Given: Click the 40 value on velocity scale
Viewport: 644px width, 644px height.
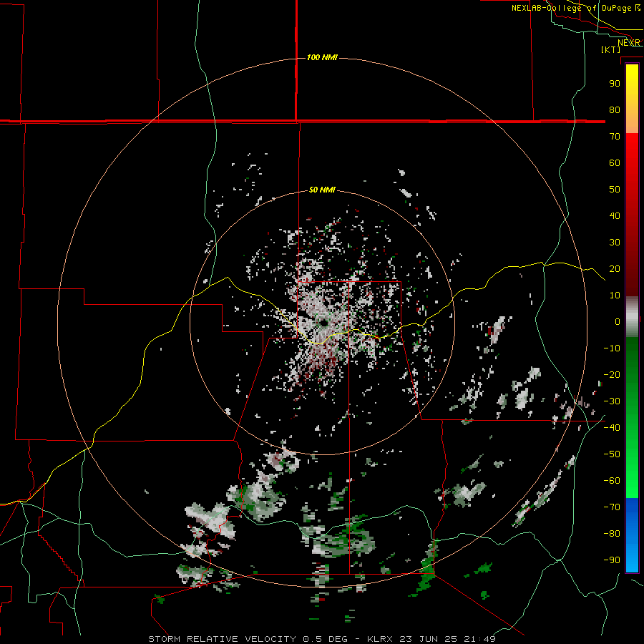Looking at the screenshot, I should click(615, 216).
